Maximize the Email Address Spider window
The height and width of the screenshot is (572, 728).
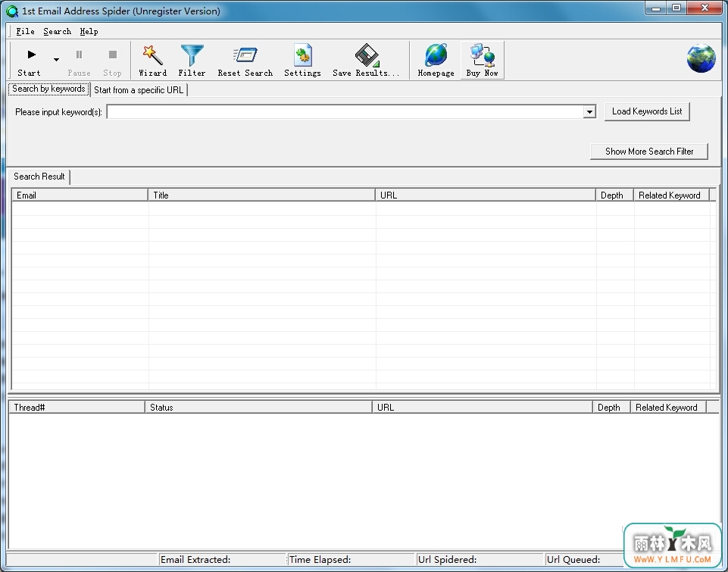676,8
